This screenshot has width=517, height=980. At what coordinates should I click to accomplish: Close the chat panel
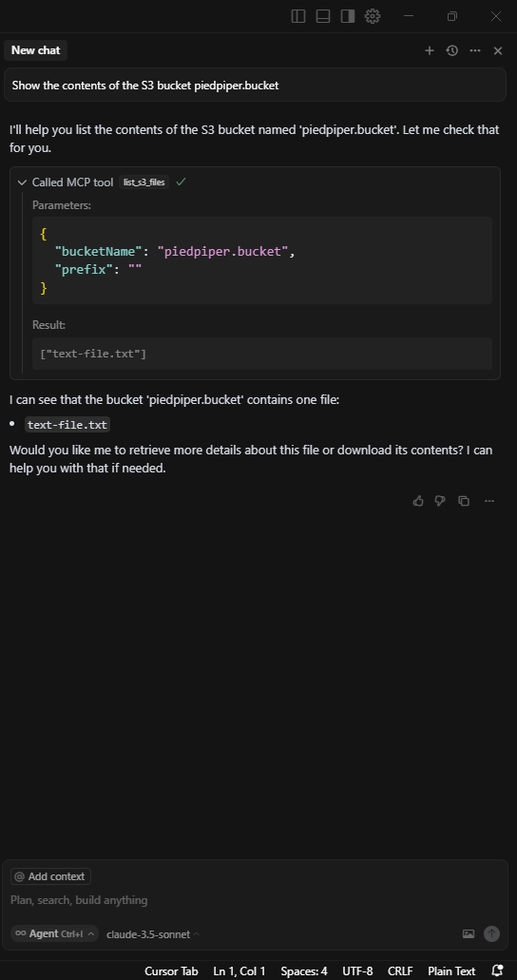pos(498,50)
